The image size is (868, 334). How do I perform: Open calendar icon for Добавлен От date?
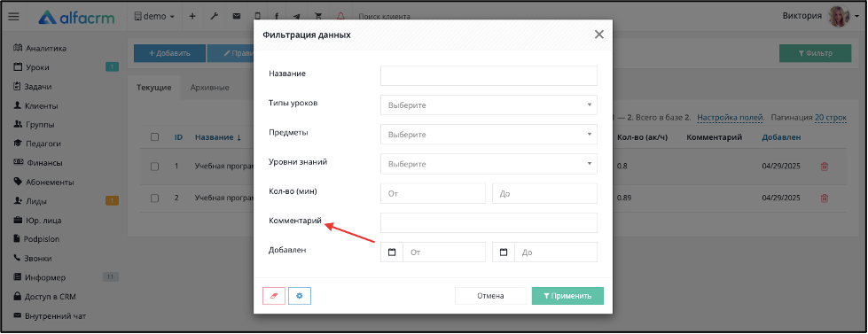click(392, 252)
